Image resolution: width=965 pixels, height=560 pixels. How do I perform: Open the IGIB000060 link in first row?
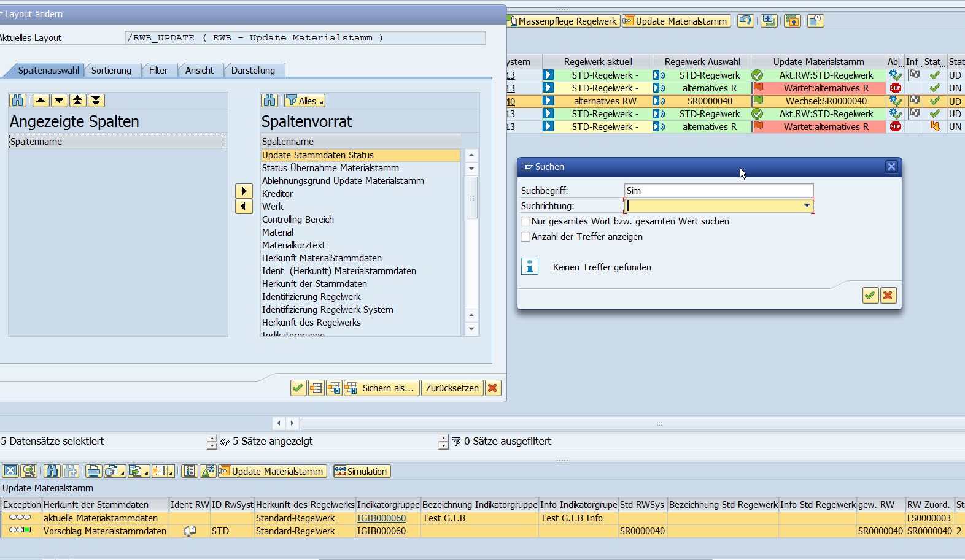click(381, 518)
